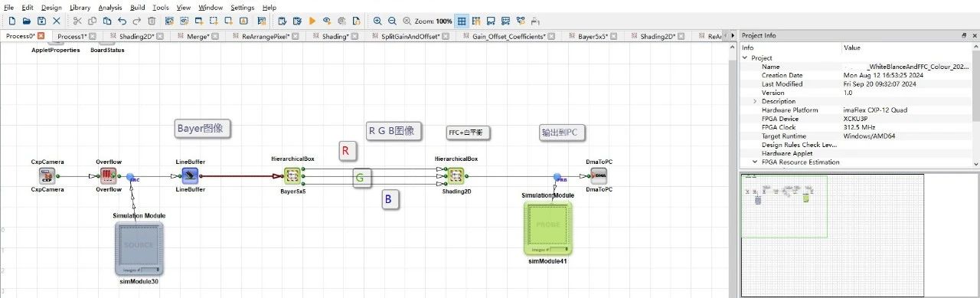Screen dimensions: 980x298
Task: Click the Shading2D HierarchicalBox
Action: 456,176
